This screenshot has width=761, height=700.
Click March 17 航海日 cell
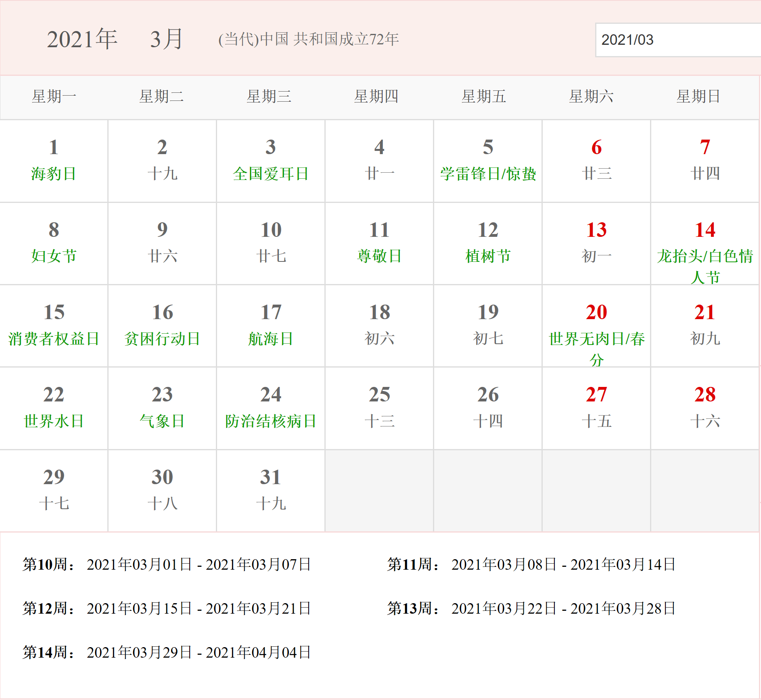click(x=271, y=326)
